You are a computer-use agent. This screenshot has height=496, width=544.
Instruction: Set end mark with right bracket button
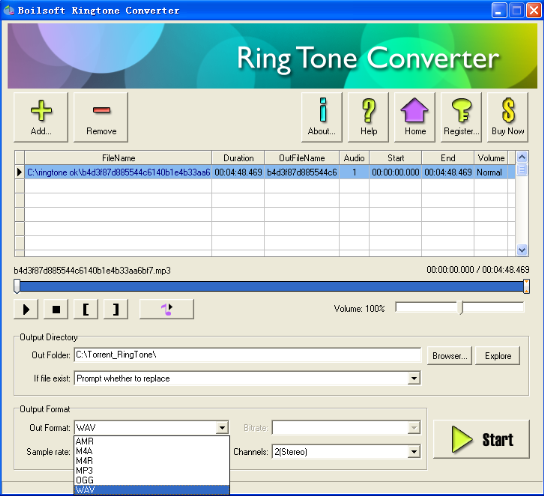pyautogui.click(x=116, y=309)
